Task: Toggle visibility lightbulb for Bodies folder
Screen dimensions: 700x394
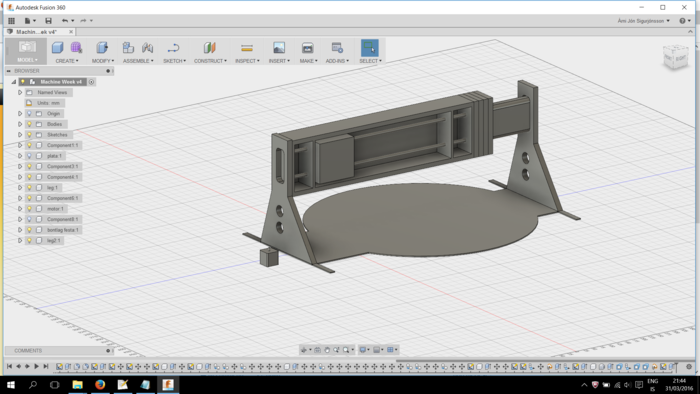Action: [29, 124]
